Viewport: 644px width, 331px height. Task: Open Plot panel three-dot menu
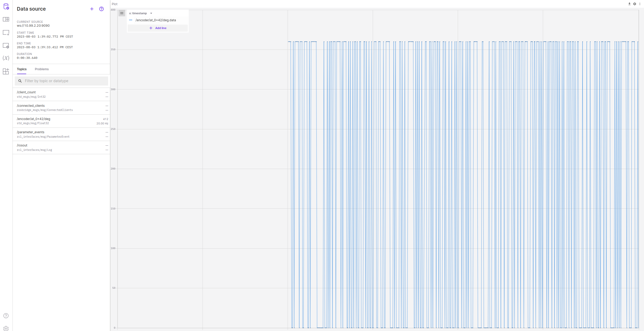pos(640,4)
